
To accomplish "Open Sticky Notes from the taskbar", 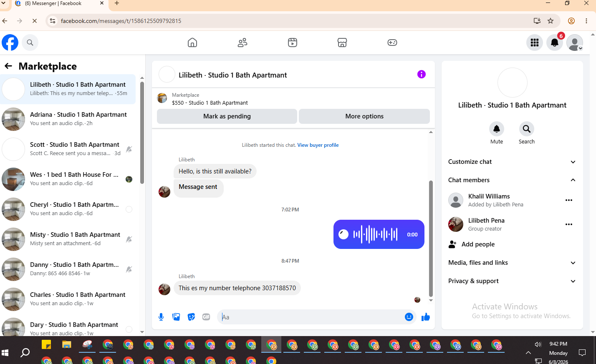I will (46, 345).
